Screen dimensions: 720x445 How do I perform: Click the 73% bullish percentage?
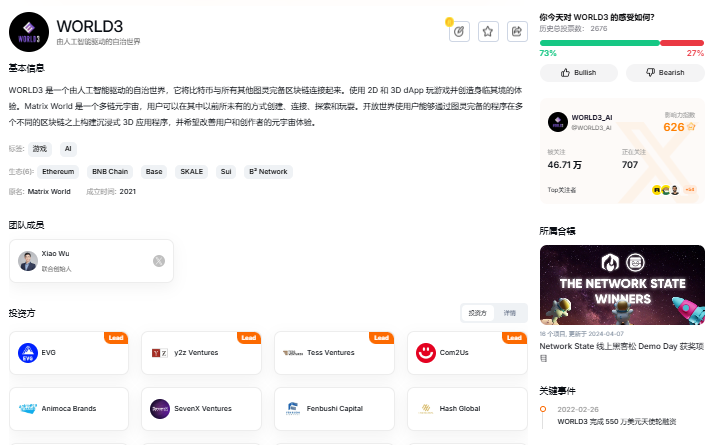[x=548, y=53]
